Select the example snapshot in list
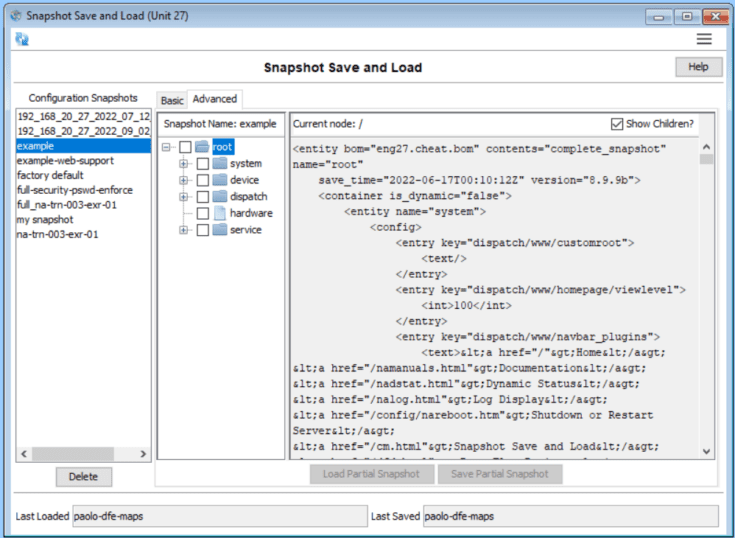735x538 pixels. pos(83,146)
